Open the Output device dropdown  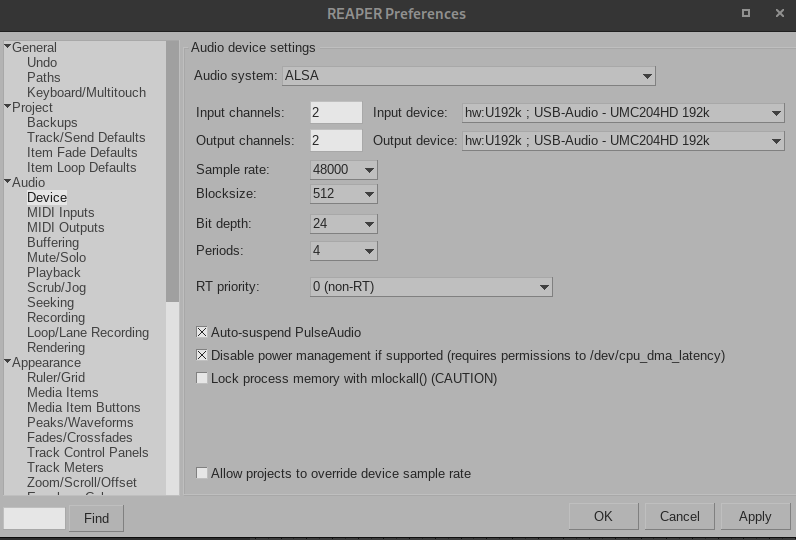click(x=623, y=141)
